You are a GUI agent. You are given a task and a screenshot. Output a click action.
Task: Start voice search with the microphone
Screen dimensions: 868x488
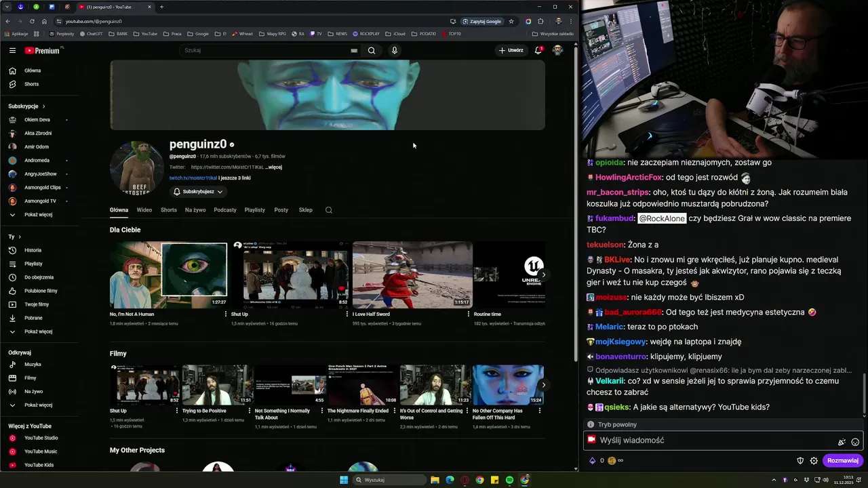(x=394, y=50)
